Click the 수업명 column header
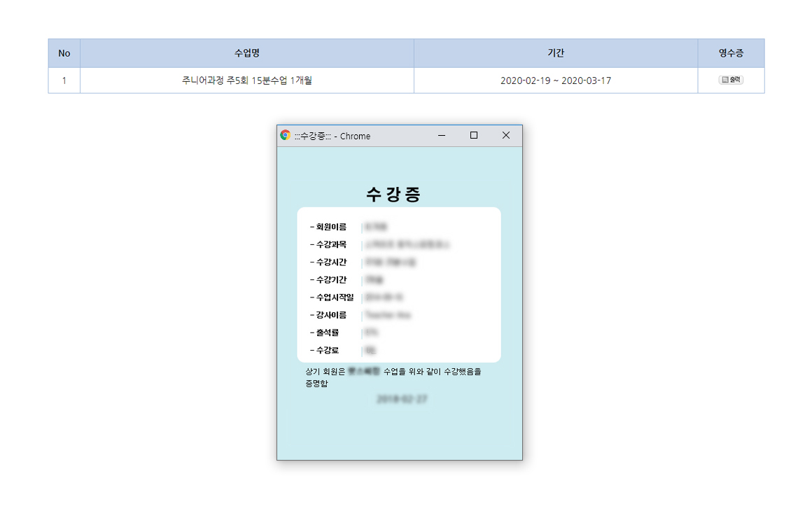Viewport: 812px width, 518px height. (x=246, y=53)
